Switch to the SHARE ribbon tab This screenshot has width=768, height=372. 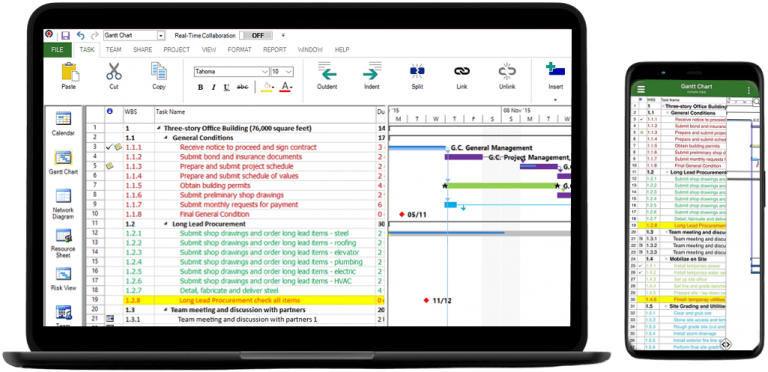pos(143,50)
